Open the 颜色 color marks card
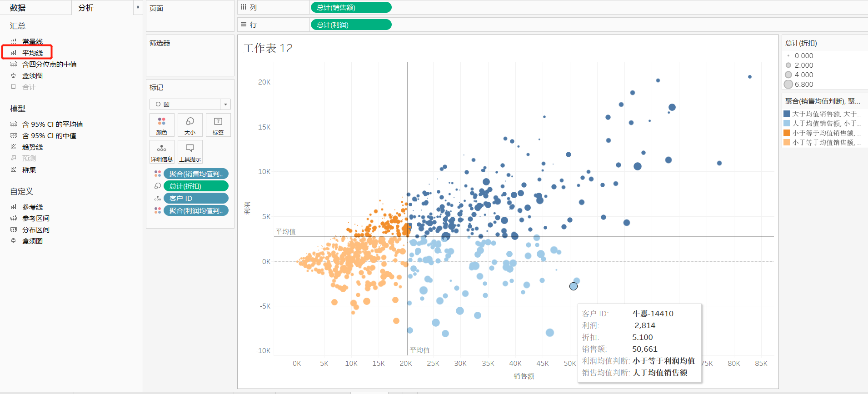The width and height of the screenshot is (868, 394). (162, 125)
